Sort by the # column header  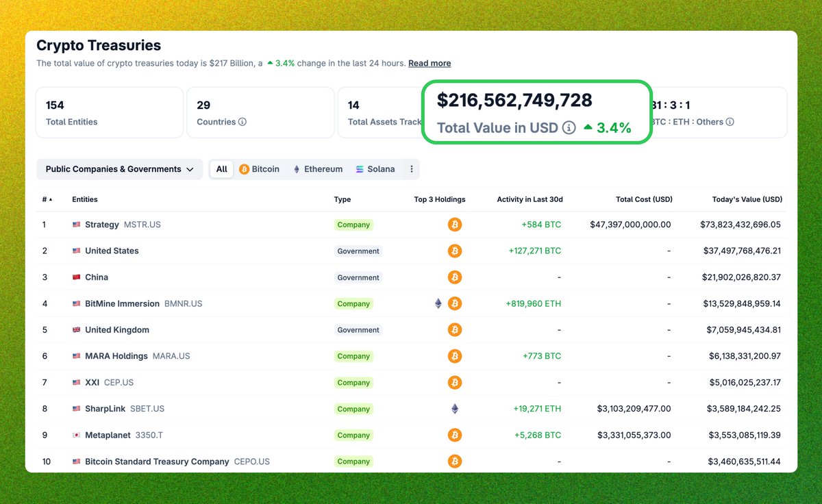pos(47,199)
